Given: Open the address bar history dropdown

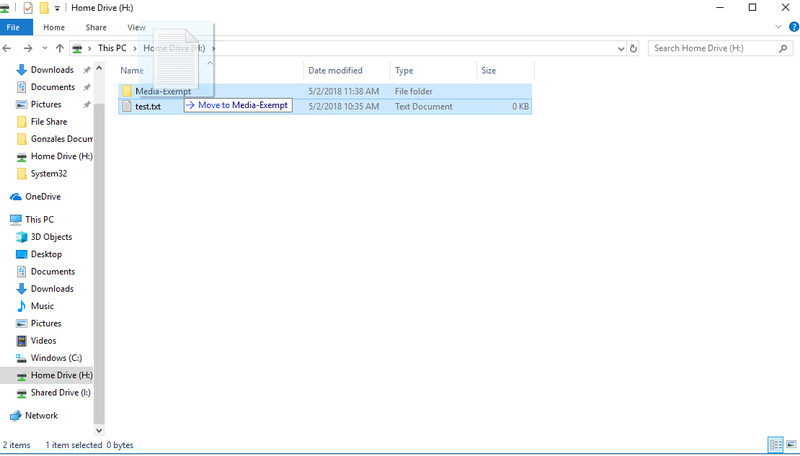Looking at the screenshot, I should 618,48.
